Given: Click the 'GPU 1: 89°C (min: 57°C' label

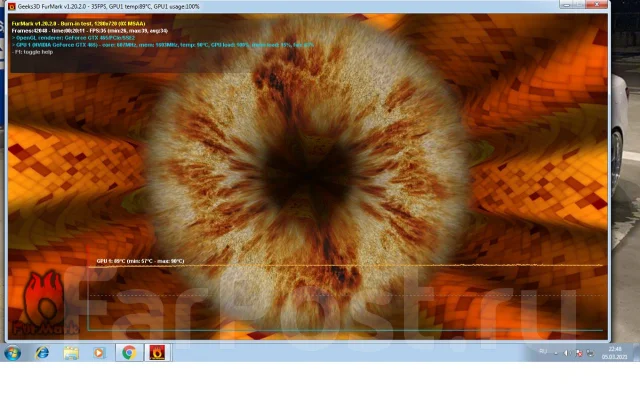Looking at the screenshot, I should coord(140,261).
